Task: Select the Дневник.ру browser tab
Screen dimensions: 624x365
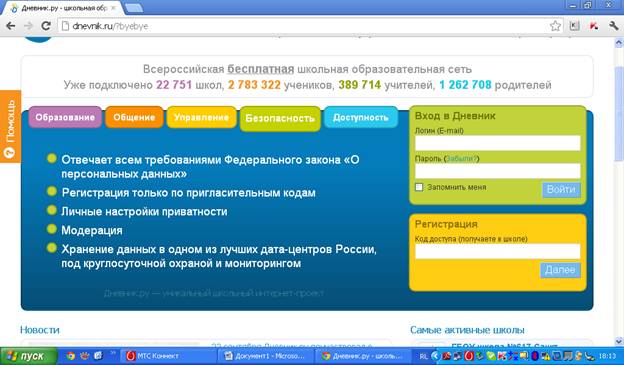Action: coord(64,8)
